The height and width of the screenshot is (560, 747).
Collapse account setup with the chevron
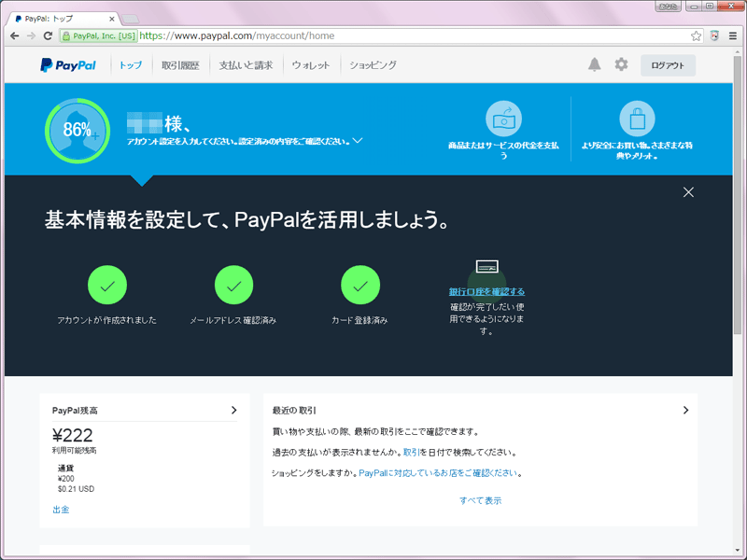(358, 141)
